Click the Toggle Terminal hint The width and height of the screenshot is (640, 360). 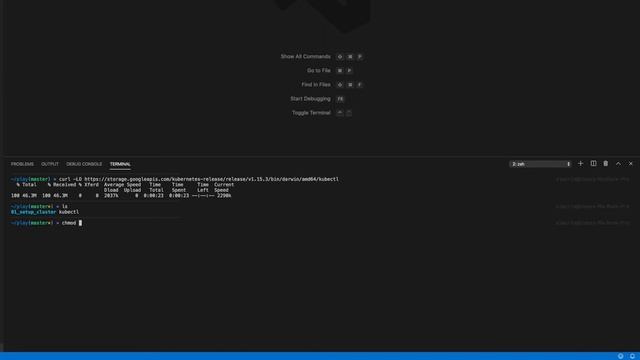click(x=311, y=113)
